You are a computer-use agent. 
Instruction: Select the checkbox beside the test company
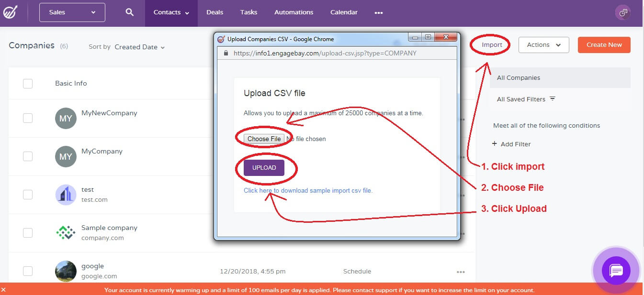click(x=27, y=195)
